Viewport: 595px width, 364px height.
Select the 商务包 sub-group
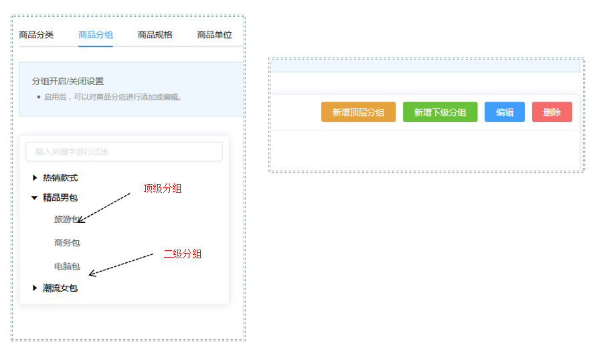(67, 243)
